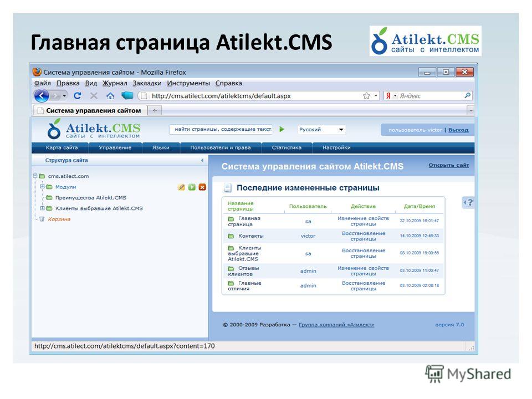The image size is (532, 399).
Task: Select the Система управления сайтом tab
Action: tap(90, 110)
